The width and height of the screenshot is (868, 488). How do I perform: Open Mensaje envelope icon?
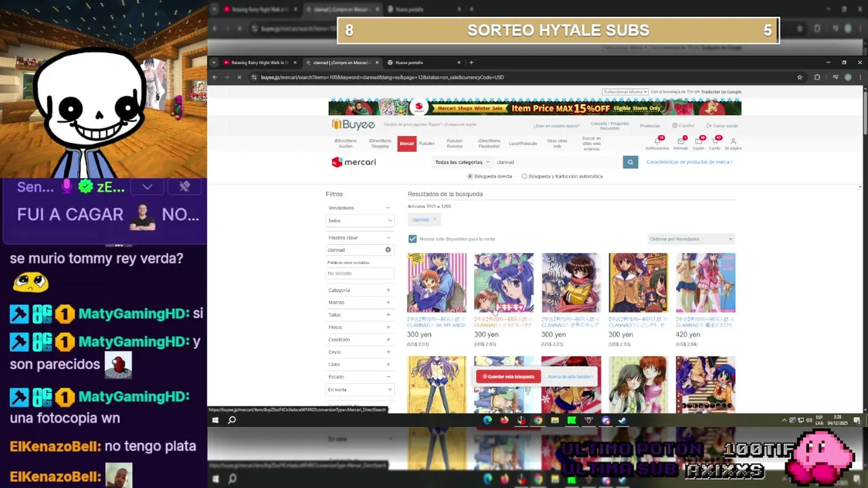coord(681,142)
